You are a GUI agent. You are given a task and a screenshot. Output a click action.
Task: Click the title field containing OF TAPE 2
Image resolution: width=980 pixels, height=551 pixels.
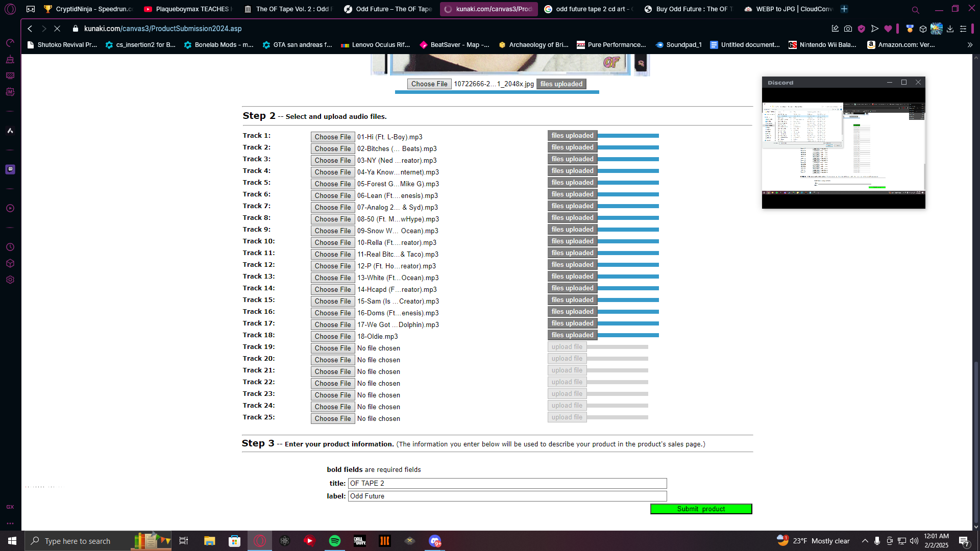point(507,483)
